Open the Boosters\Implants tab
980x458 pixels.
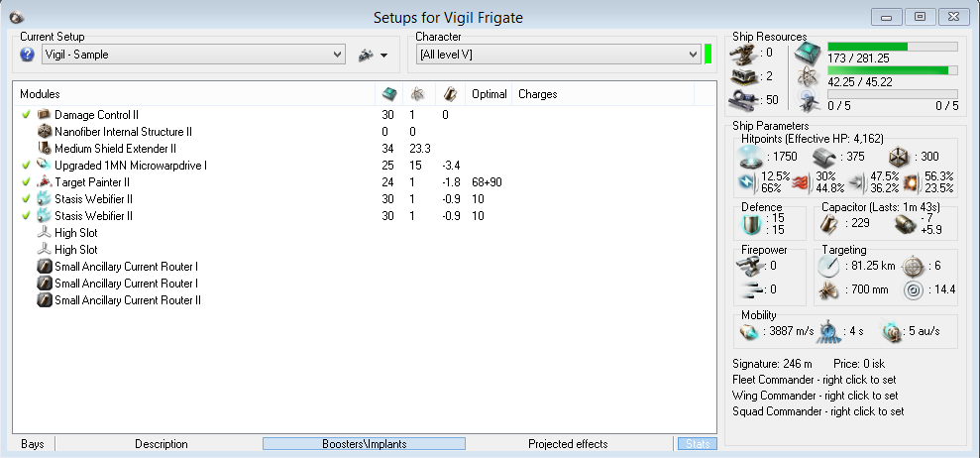[x=365, y=444]
